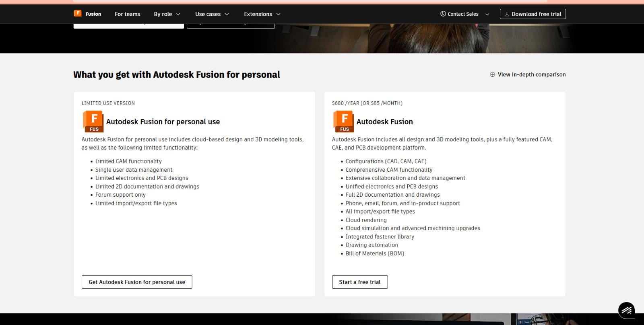Open the For teams menu item
This screenshot has height=325, width=644.
[x=127, y=14]
